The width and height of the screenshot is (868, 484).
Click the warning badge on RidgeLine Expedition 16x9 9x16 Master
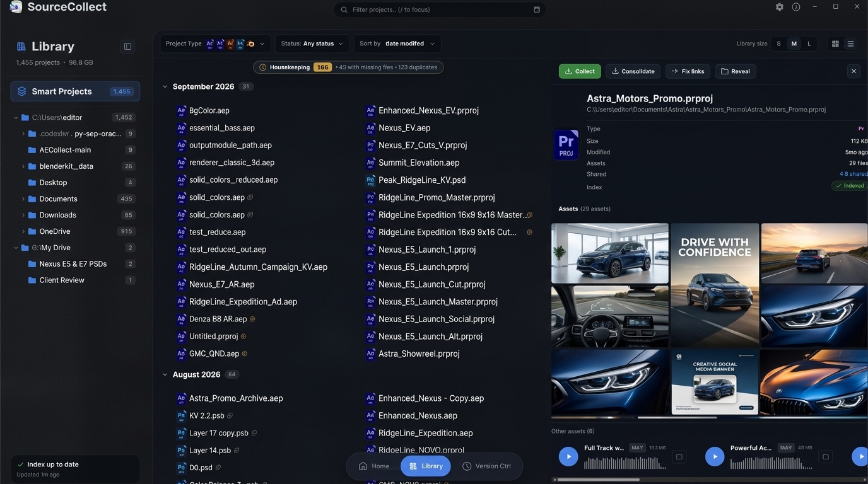(x=530, y=215)
